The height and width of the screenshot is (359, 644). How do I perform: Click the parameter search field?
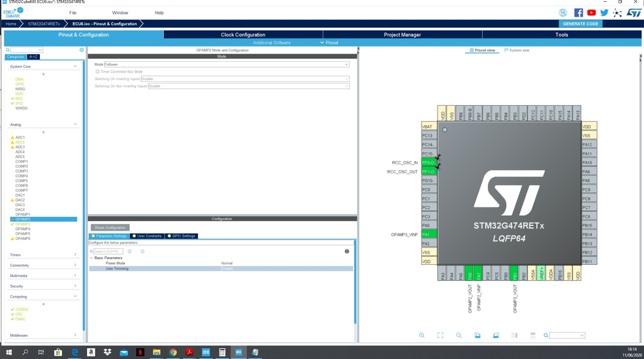coord(108,251)
